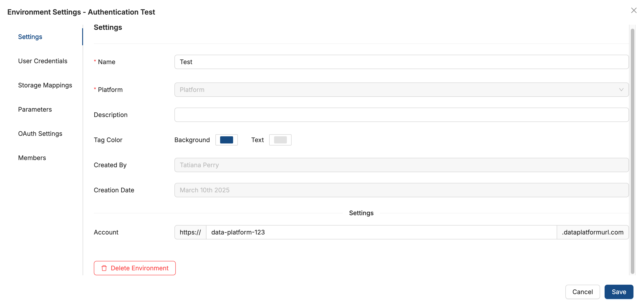644x308 pixels.
Task: Click into the Description field
Action: (401, 115)
